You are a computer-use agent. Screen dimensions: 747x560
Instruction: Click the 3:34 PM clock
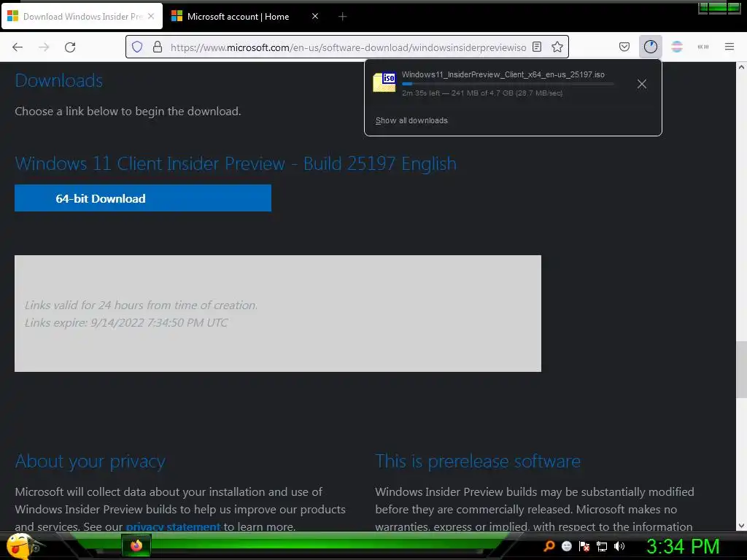pyautogui.click(x=683, y=546)
